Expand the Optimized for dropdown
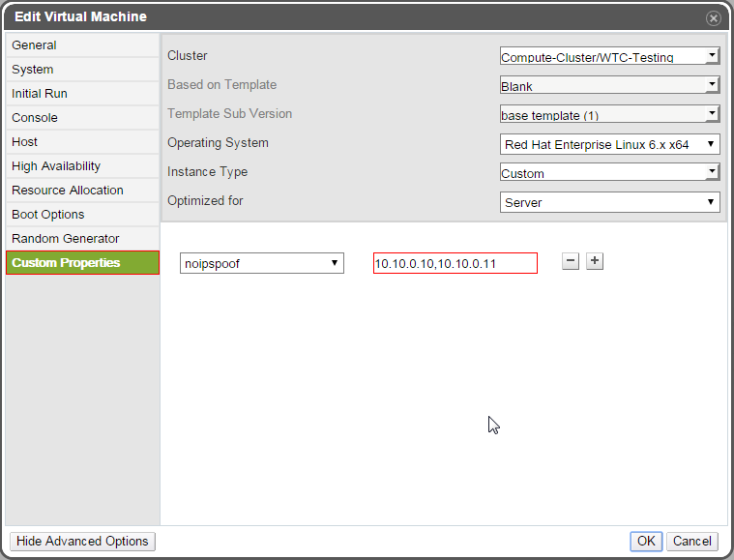The image size is (734, 560). [x=609, y=202]
